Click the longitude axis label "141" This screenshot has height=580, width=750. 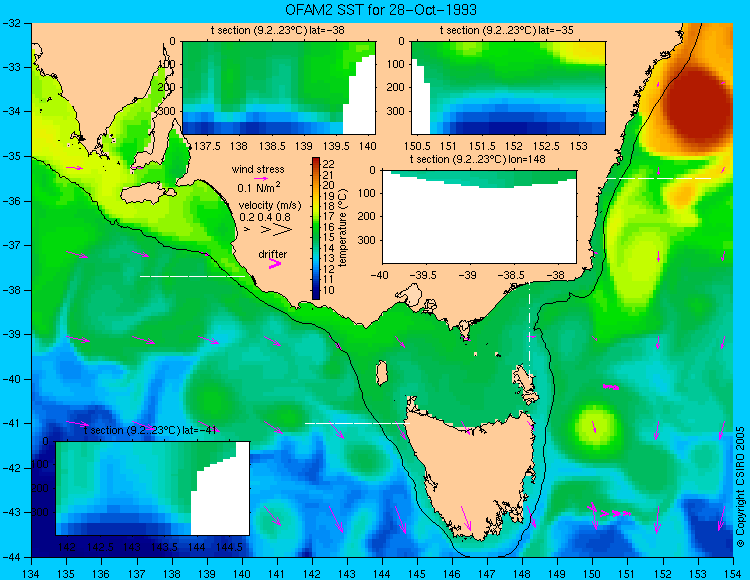pos(277,573)
